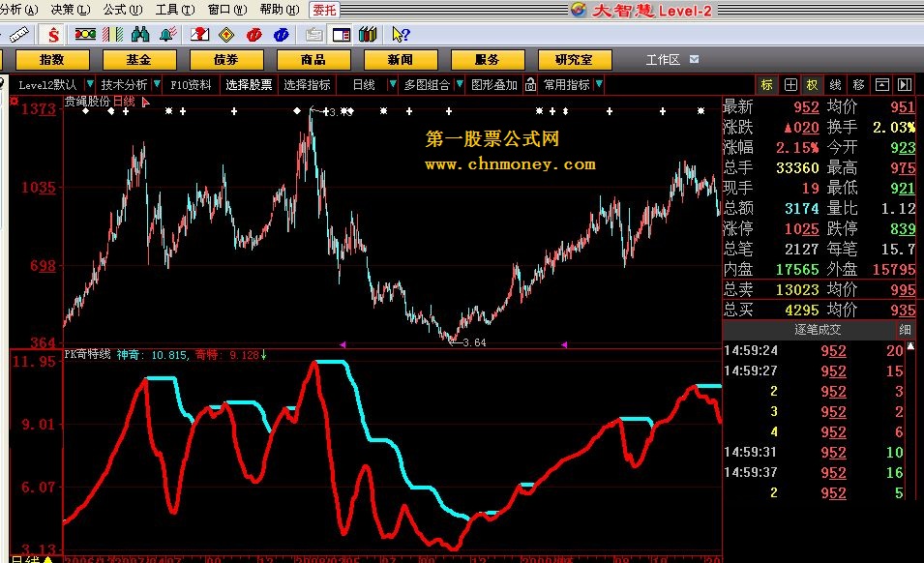Click the red circular info icon

click(254, 35)
